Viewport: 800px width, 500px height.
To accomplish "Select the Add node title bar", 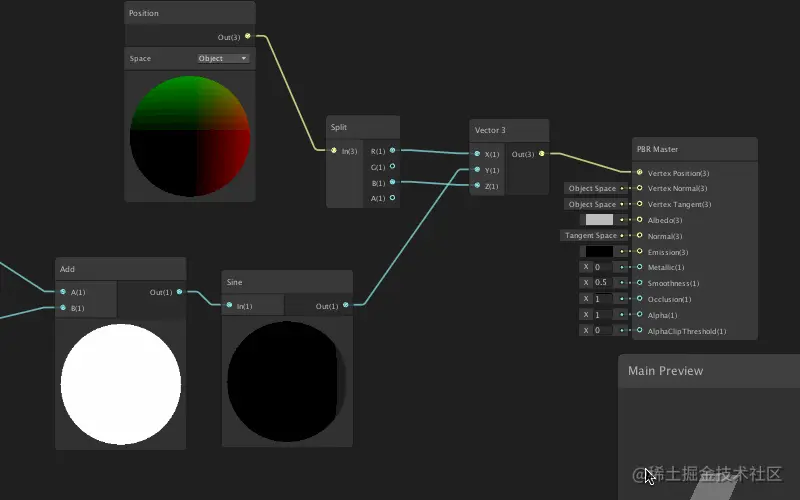I will (x=120, y=269).
